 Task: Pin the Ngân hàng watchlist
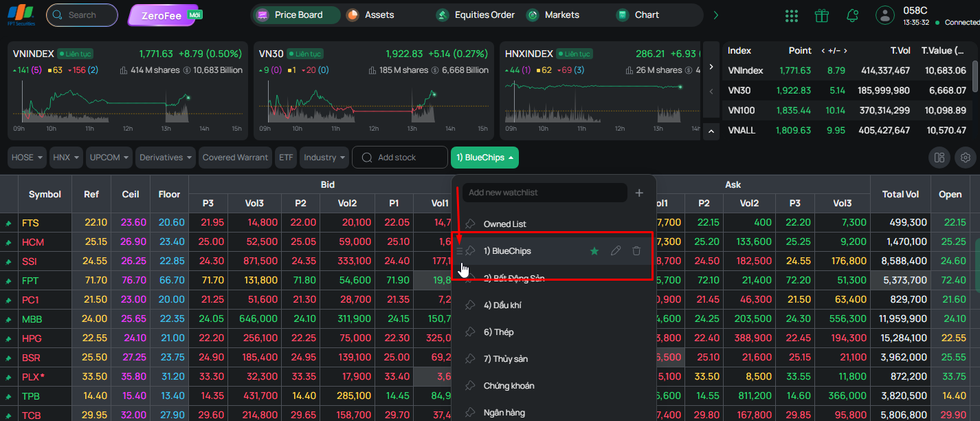pos(470,412)
